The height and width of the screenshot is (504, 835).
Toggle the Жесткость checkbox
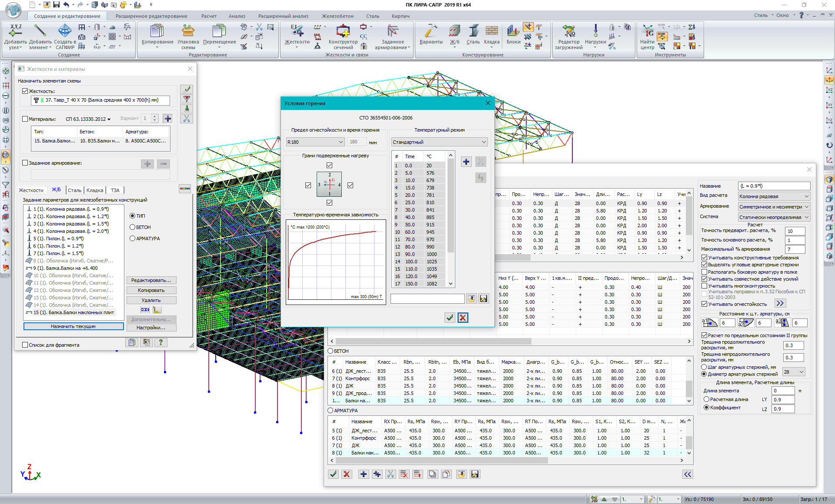[25, 91]
